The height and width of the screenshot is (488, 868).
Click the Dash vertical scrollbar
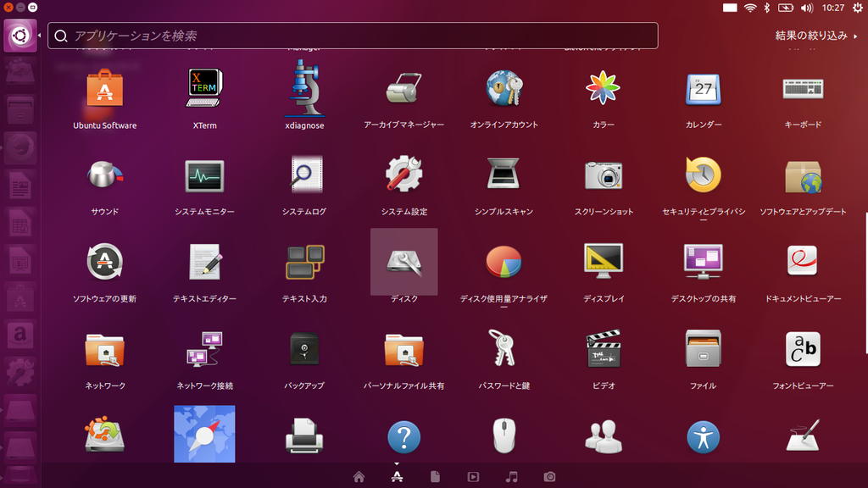point(865,283)
